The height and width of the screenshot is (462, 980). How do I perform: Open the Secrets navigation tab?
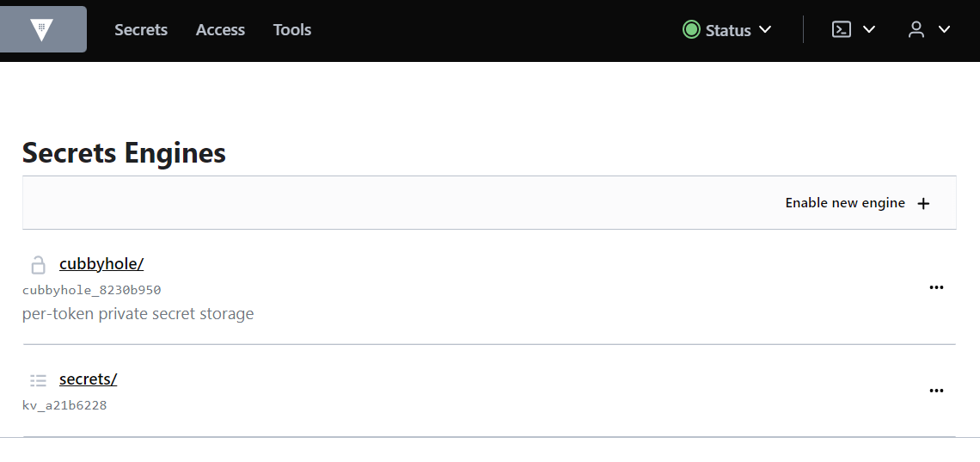[x=141, y=30]
